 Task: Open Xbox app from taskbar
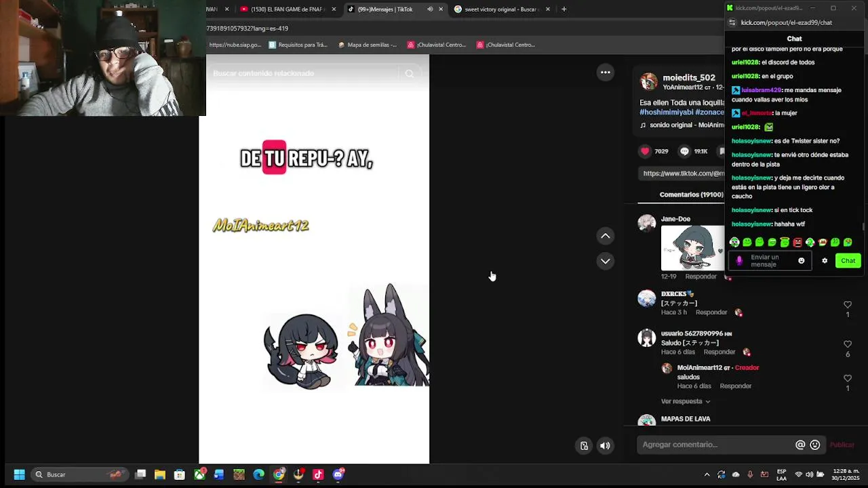pyautogui.click(x=199, y=474)
